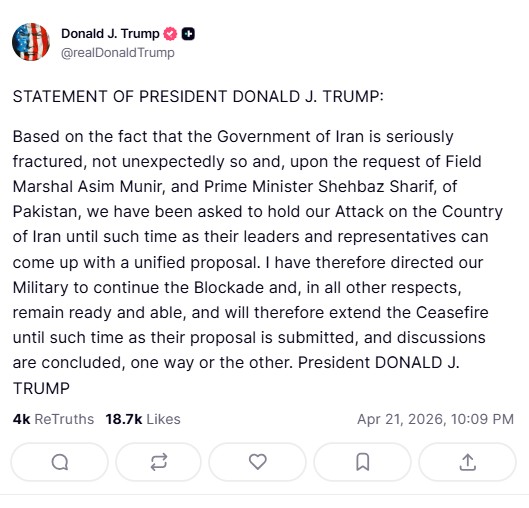The height and width of the screenshot is (508, 529).
Task: Open the Donald J. Trump display name
Action: coord(110,34)
